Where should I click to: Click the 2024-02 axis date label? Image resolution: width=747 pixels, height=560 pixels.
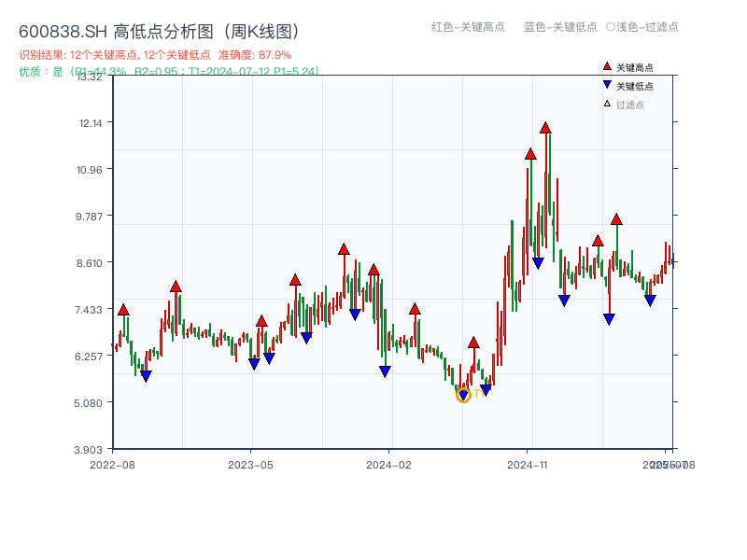click(x=384, y=461)
